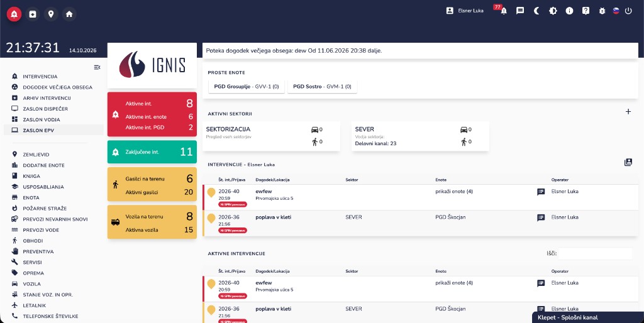
Task: Open the Klepet - Splošni kanal chat bar
Action: click(588, 317)
